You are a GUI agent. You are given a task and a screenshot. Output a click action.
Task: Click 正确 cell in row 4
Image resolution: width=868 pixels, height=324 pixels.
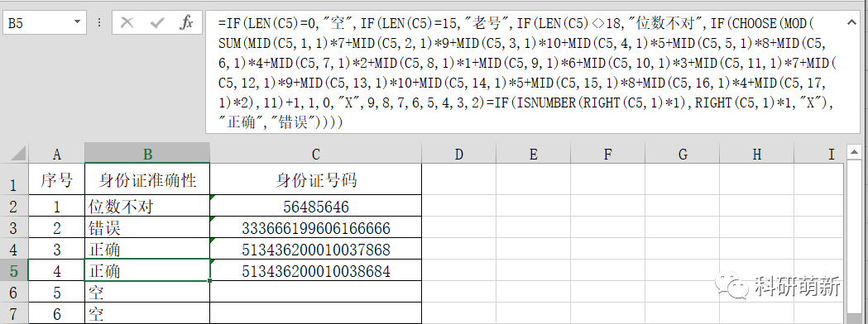tap(147, 249)
